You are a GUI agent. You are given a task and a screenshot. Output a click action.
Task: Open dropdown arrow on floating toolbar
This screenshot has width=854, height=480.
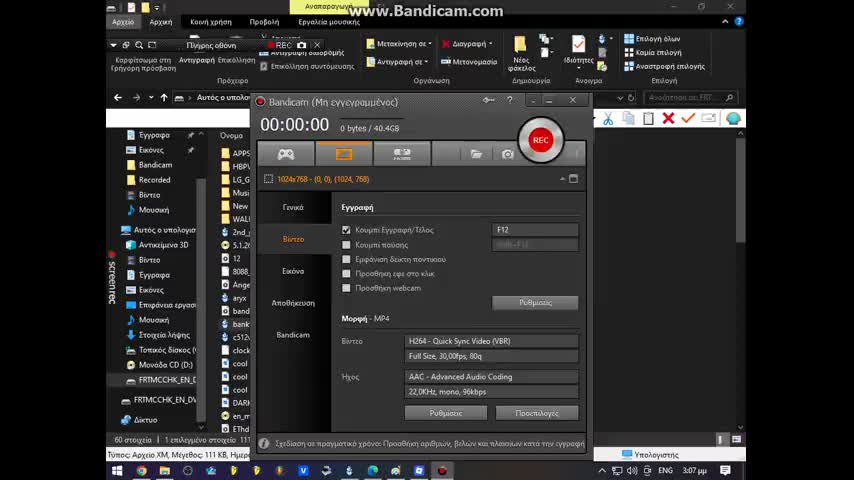point(113,45)
